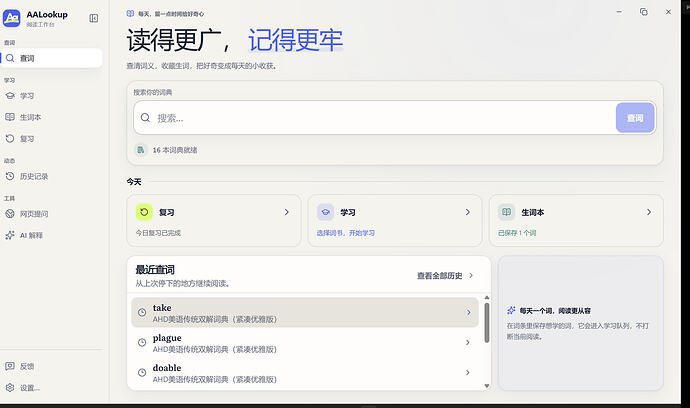This screenshot has width=690, height=408.
Task: Click refresh icon beside 复习 in sidebar
Action: point(10,139)
